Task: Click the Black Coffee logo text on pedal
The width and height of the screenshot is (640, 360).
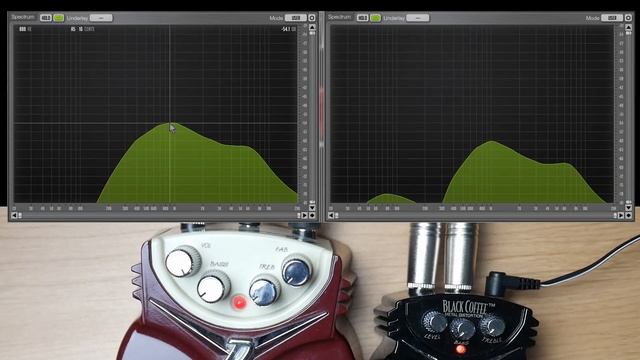Action: (469, 306)
